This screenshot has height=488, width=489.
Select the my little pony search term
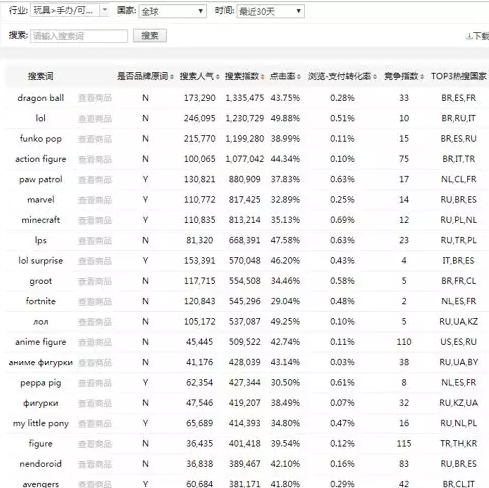point(41,423)
